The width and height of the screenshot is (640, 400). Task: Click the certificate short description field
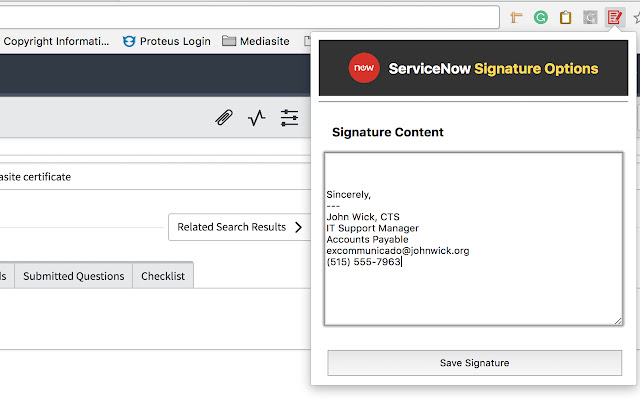coord(155,177)
